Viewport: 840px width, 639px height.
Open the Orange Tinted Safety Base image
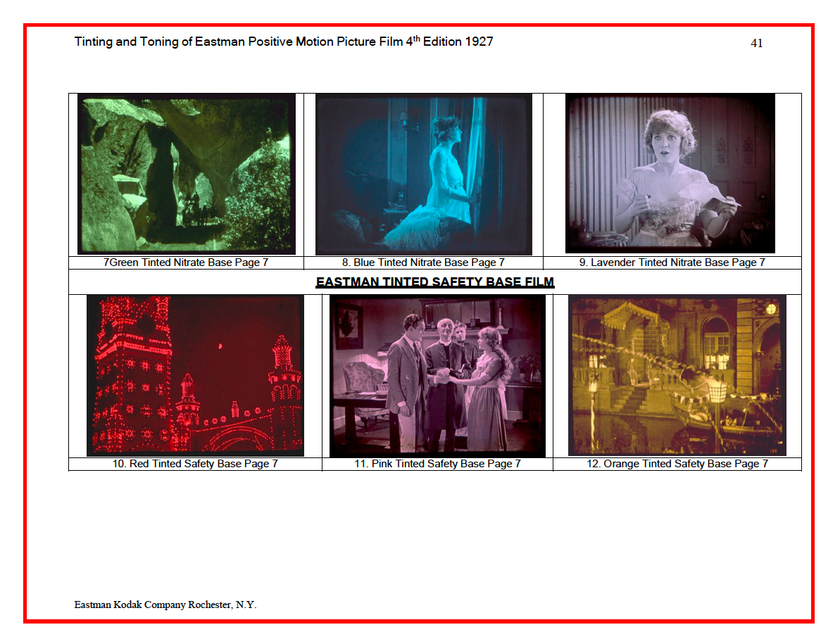click(x=677, y=373)
